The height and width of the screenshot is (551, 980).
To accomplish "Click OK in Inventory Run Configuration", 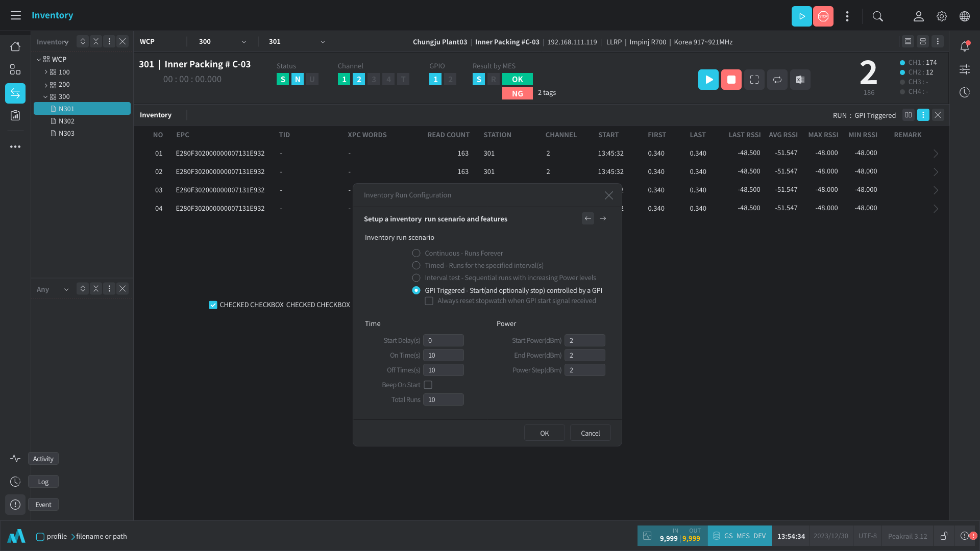I will pyautogui.click(x=544, y=433).
